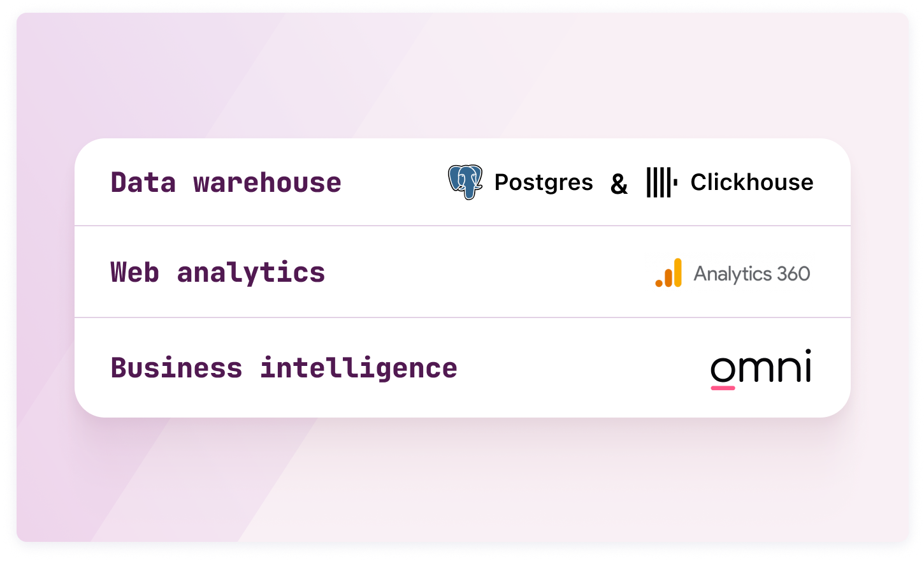Click the bold analytics word in the second row
This screenshot has height=561, width=924.
(x=251, y=273)
